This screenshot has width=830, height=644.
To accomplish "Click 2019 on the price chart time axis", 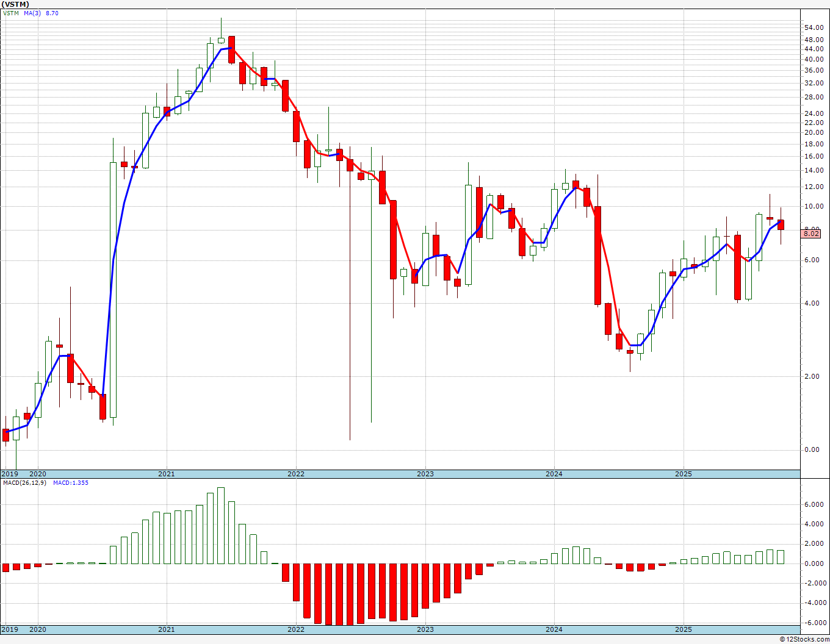I will tap(9, 474).
